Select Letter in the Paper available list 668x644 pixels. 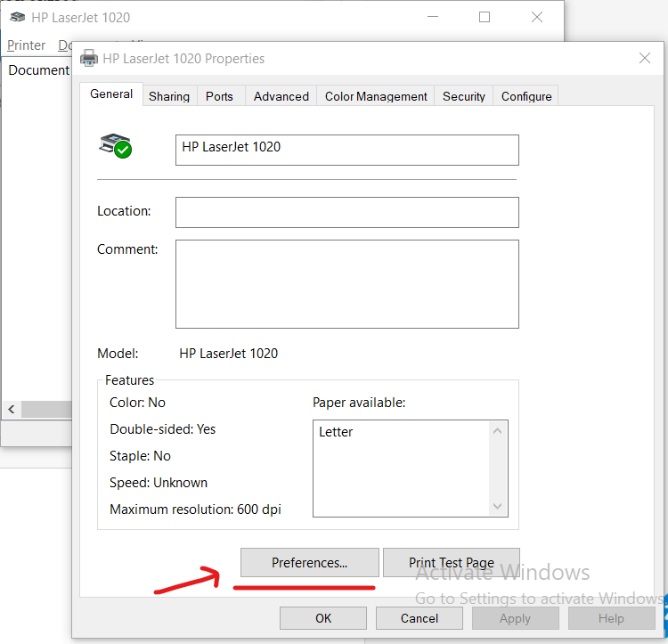click(x=337, y=432)
